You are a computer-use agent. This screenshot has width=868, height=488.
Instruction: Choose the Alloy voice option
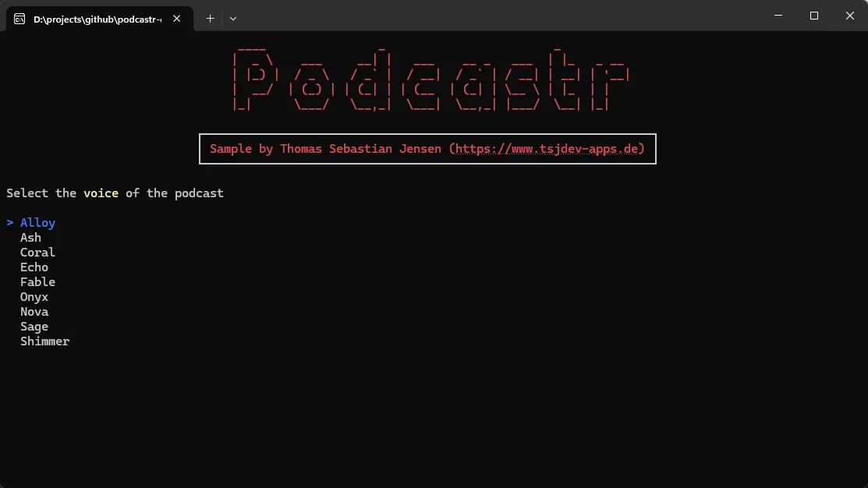click(x=37, y=223)
